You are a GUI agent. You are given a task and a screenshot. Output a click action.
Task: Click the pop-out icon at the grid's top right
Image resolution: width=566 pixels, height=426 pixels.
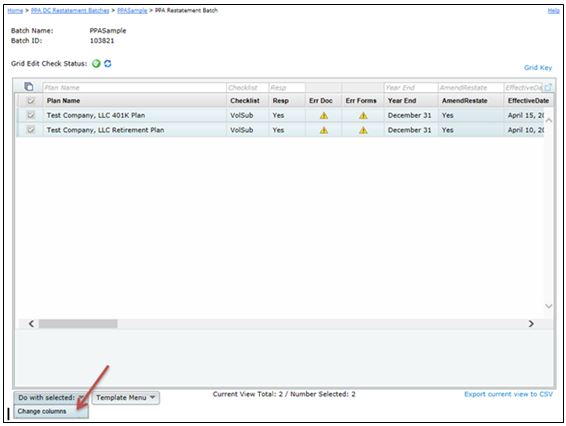coord(548,87)
